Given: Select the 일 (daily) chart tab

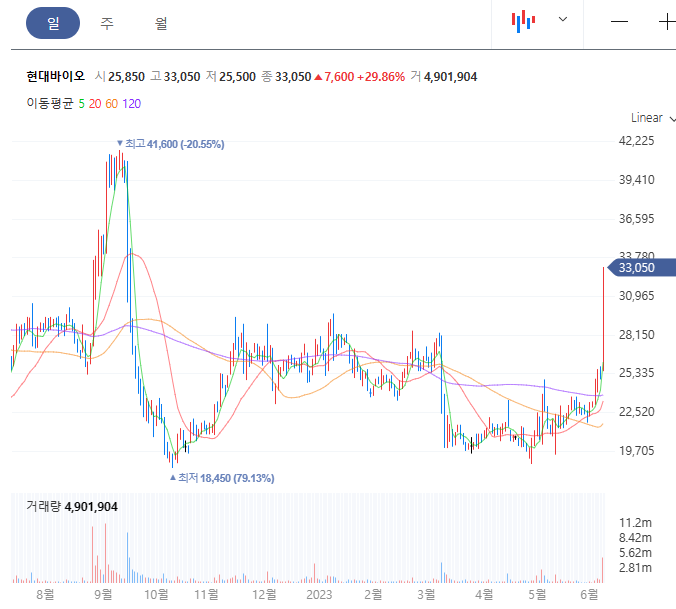Looking at the screenshot, I should (53, 23).
